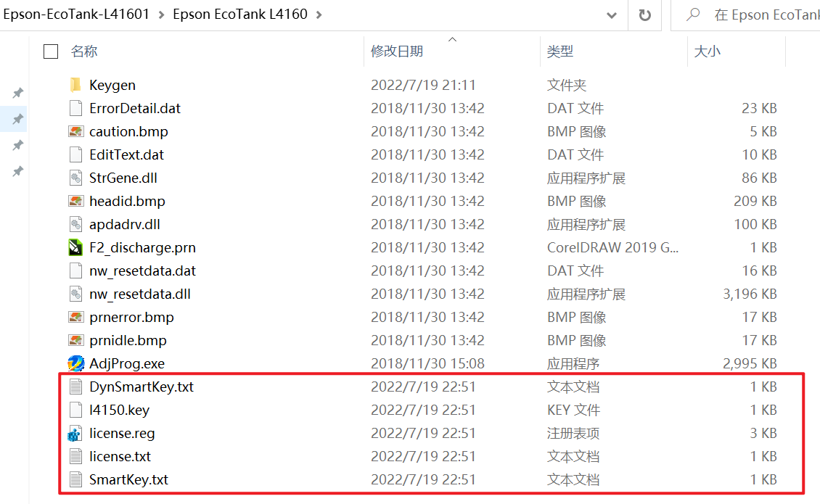Click the refresh button in address bar
820x504 pixels.
[x=645, y=15]
